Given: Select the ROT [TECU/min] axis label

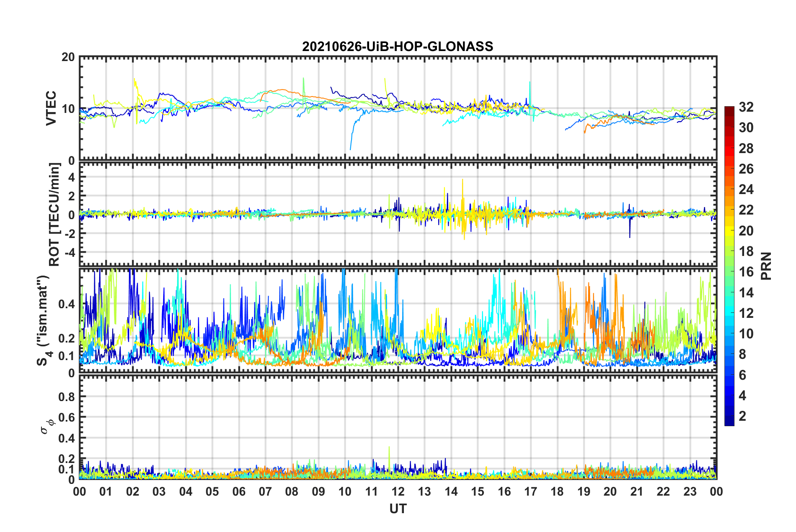Looking at the screenshot, I should pyautogui.click(x=54, y=215).
